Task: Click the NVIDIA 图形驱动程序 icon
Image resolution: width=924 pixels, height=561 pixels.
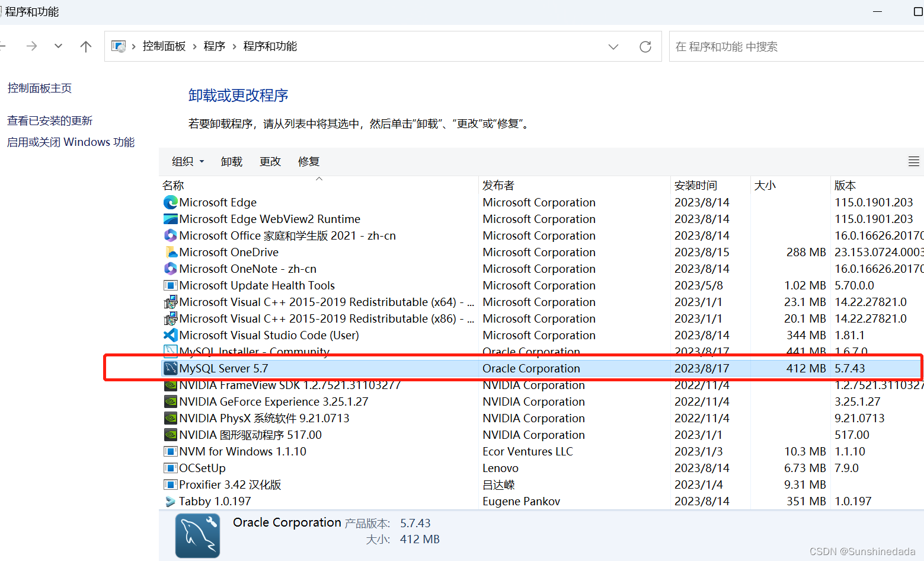Action: (x=171, y=435)
